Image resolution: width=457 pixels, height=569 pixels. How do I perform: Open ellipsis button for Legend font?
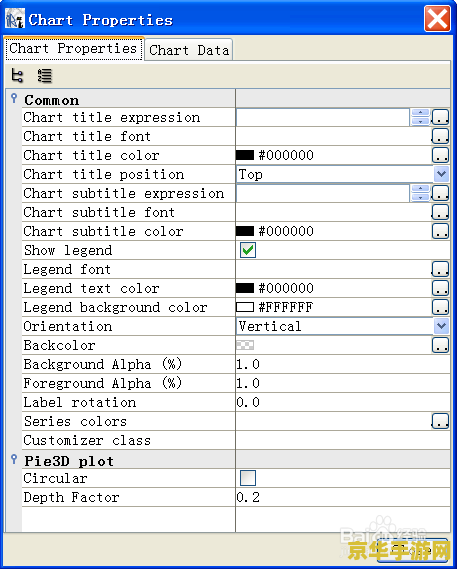(440, 269)
